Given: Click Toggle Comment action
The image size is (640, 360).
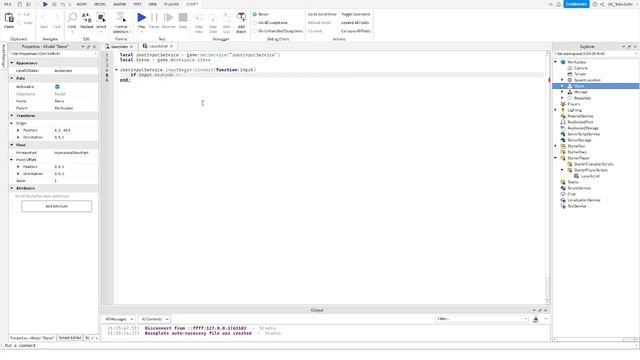Looking at the screenshot, I should (356, 14).
